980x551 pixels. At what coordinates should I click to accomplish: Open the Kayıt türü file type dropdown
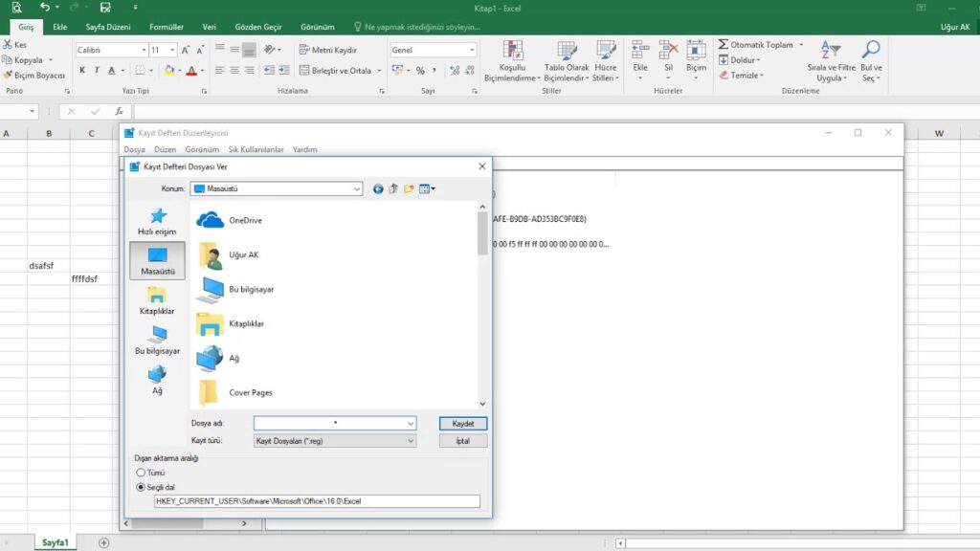(411, 441)
